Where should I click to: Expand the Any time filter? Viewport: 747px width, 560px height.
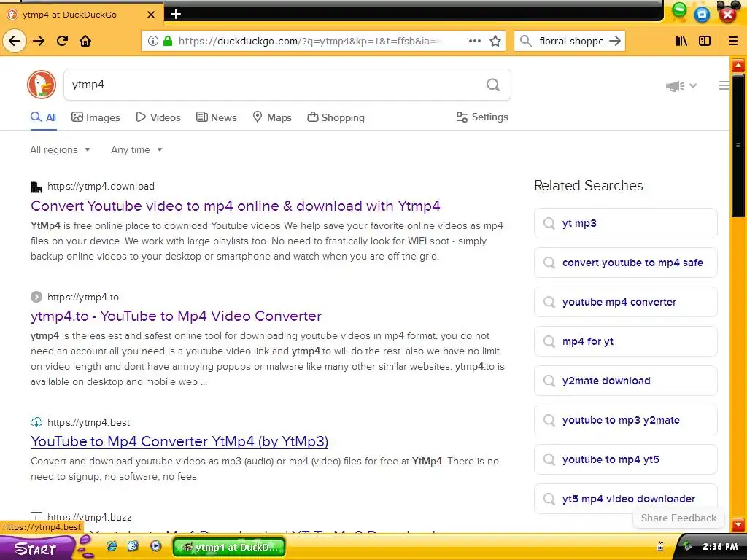[136, 149]
